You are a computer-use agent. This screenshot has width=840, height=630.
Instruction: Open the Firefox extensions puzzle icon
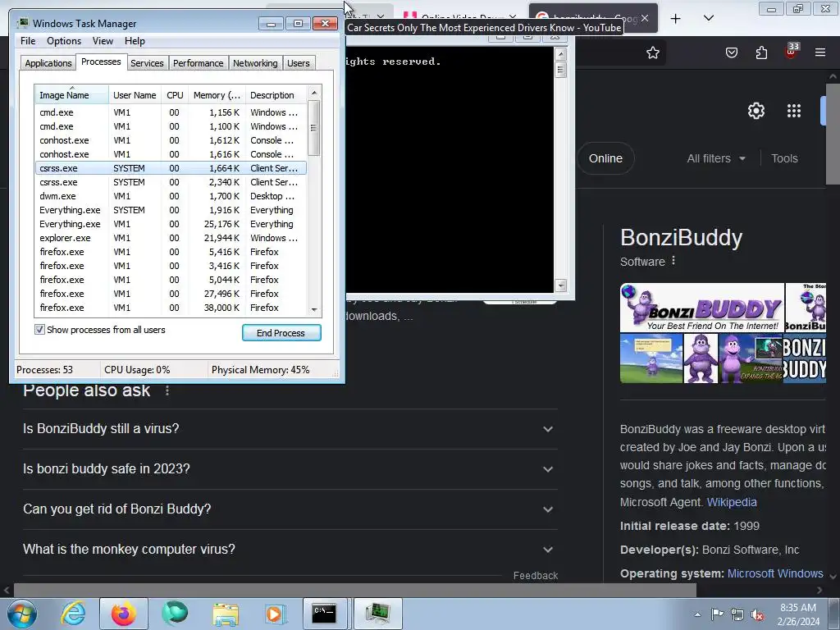pos(761,52)
